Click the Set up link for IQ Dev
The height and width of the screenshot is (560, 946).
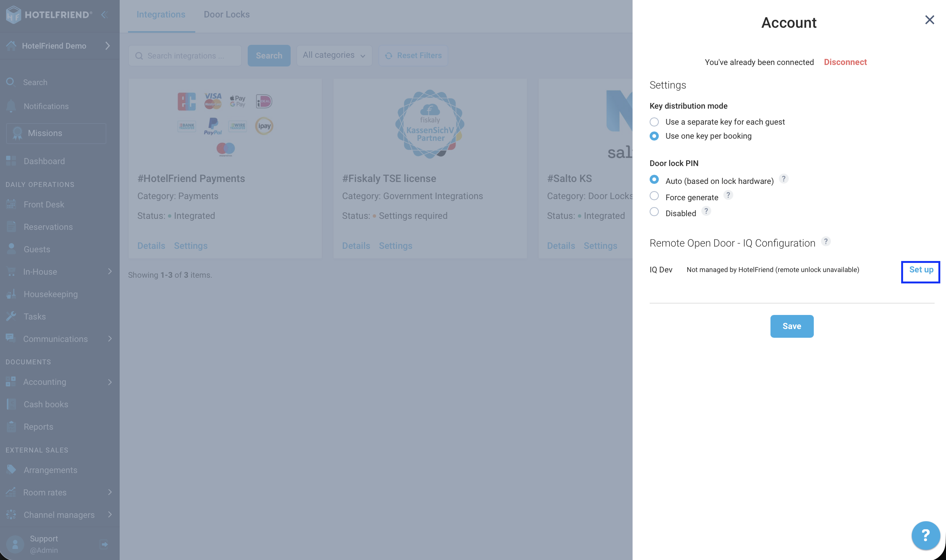921,270
